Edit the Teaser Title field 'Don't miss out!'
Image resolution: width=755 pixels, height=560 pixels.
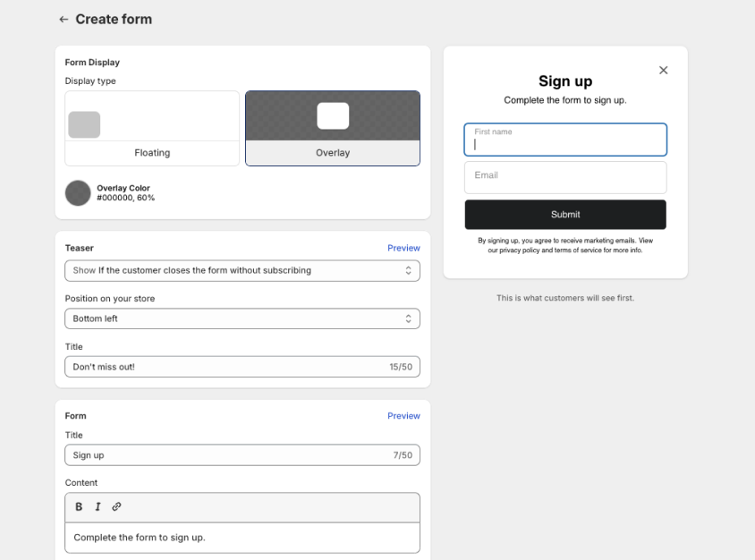[242, 367]
